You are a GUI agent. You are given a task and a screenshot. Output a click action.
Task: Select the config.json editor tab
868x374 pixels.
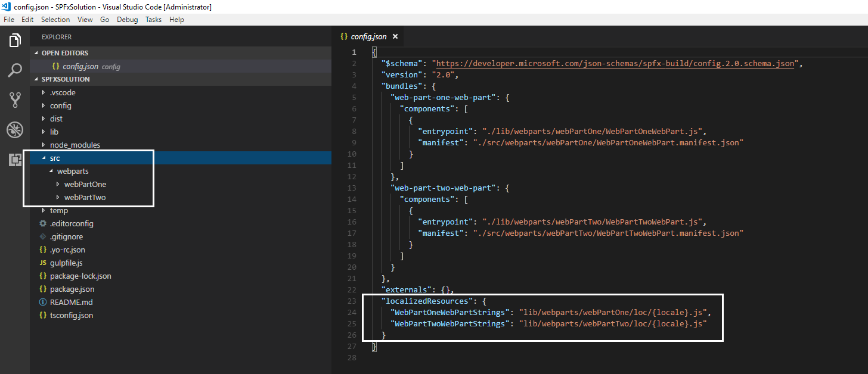coord(369,36)
